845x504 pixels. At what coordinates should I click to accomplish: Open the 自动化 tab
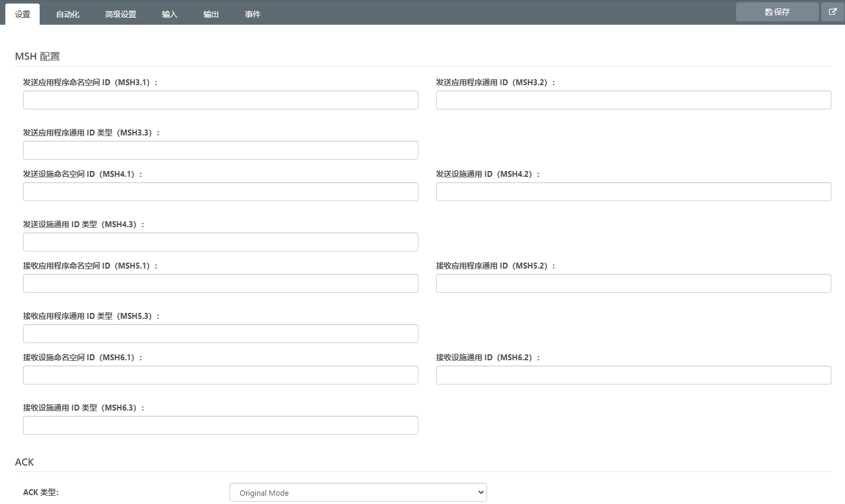68,14
